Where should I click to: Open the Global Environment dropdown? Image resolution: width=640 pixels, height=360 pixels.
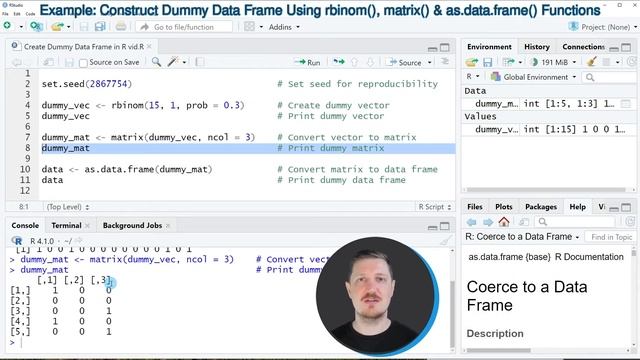[534, 77]
